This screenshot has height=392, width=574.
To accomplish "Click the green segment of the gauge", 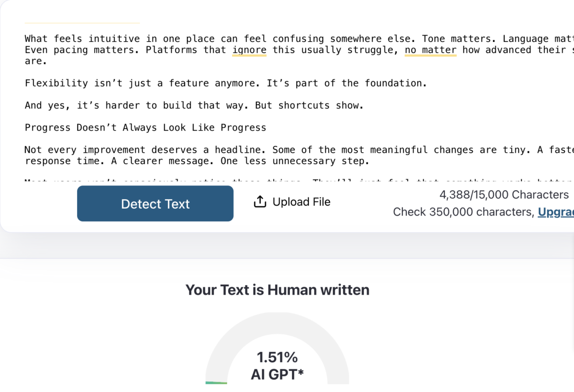I will (216, 383).
